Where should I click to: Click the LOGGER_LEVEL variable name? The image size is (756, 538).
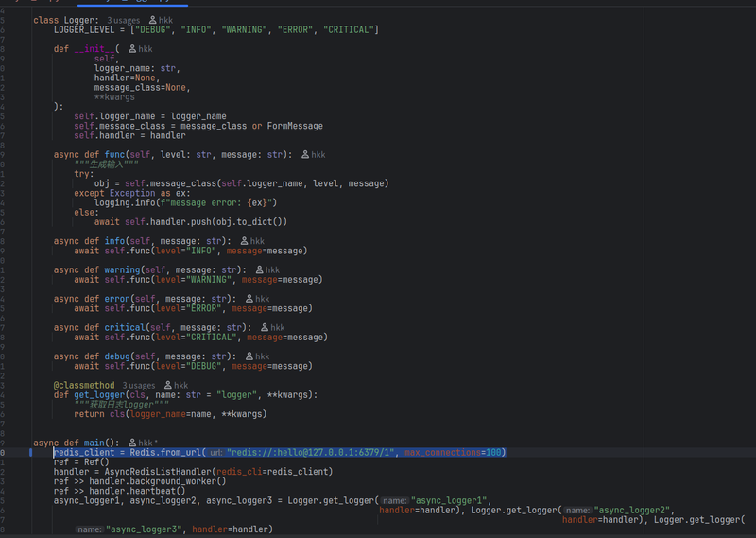[84, 30]
